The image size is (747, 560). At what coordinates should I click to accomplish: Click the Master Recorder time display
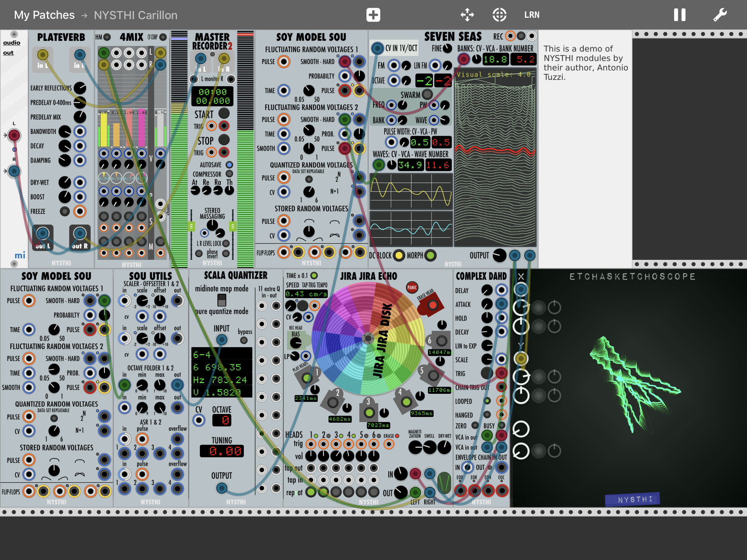click(x=212, y=96)
